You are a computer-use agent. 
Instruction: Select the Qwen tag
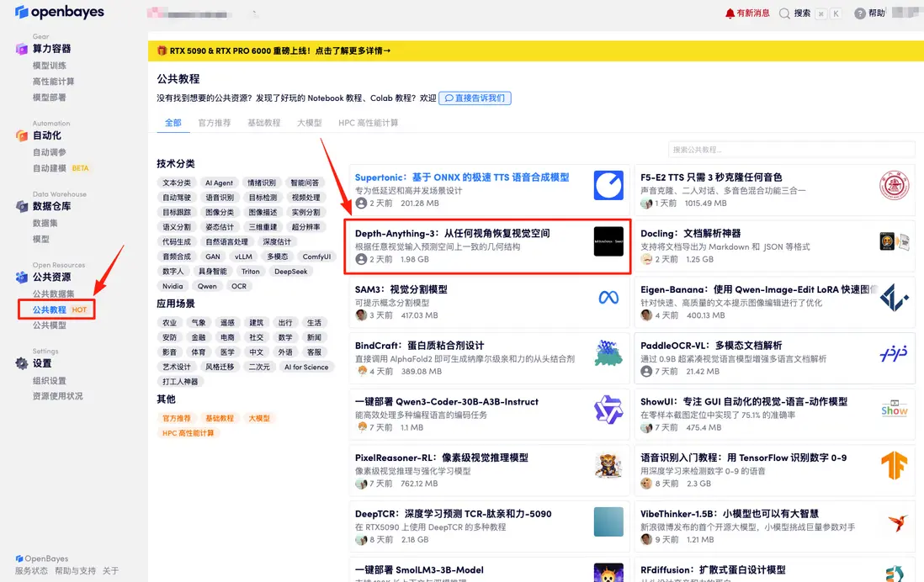[x=207, y=286]
